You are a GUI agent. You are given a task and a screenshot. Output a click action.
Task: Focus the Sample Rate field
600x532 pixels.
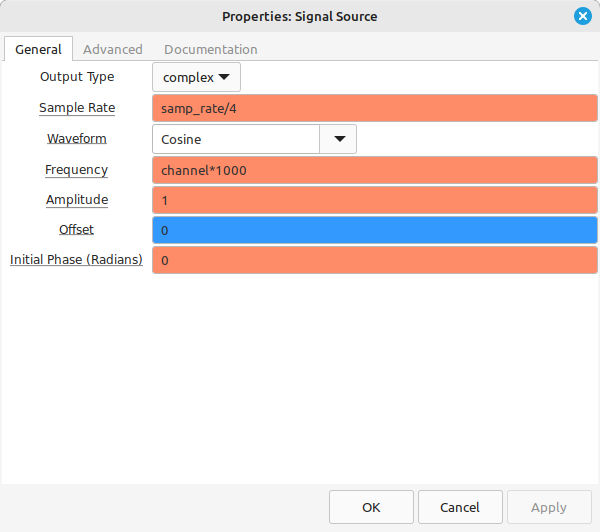[375, 108]
